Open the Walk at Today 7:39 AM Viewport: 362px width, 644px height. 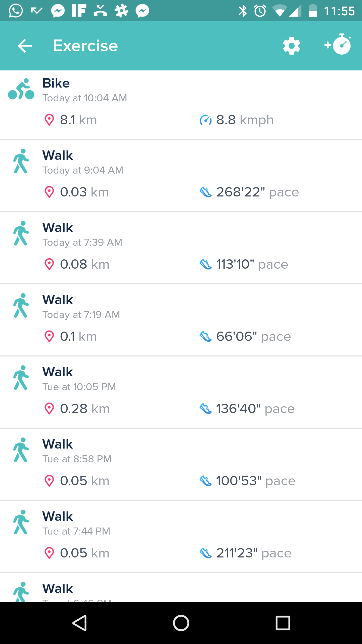pos(181,248)
